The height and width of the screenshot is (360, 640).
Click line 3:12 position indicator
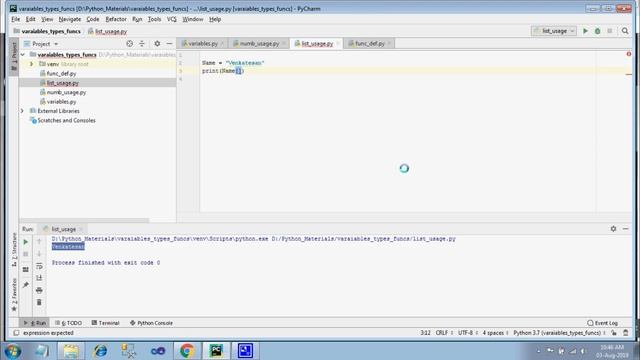425,333
